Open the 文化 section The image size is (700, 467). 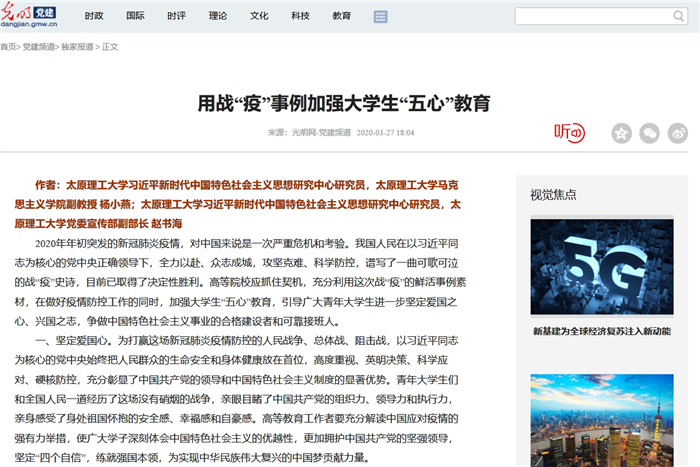pyautogui.click(x=259, y=17)
